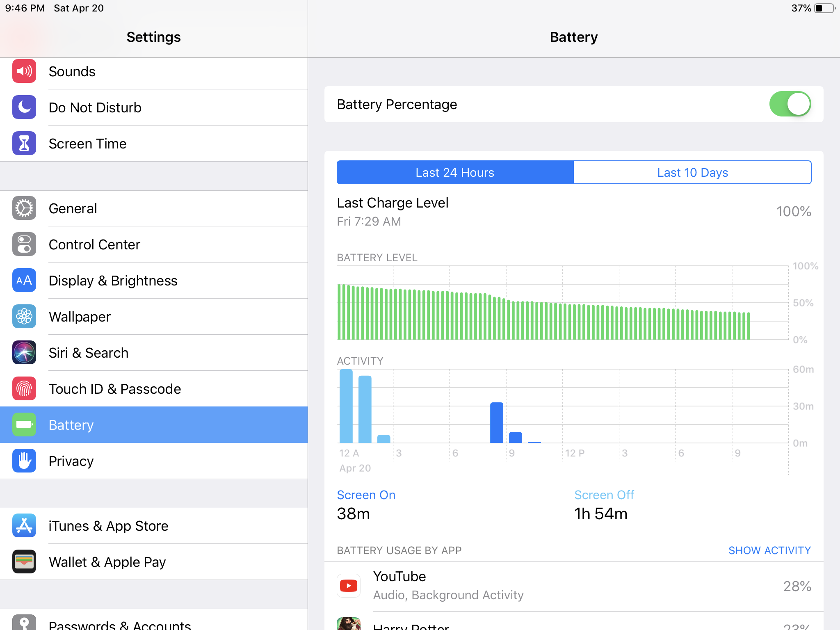The height and width of the screenshot is (630, 840).
Task: Tap the tallest light-blue activity bar
Action: (346, 406)
